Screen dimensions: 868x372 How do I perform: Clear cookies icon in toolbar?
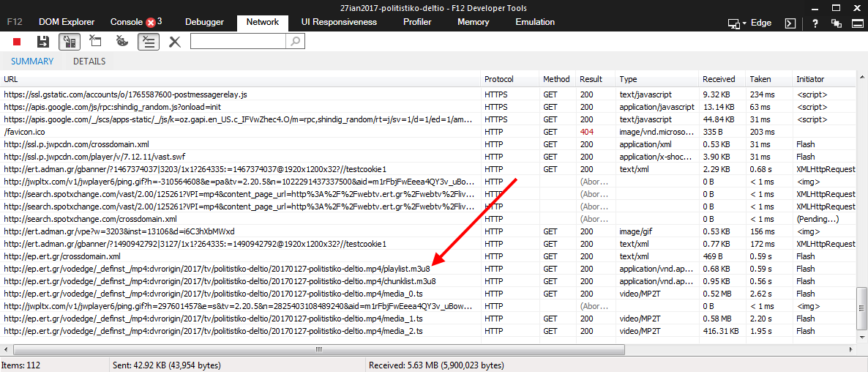121,42
